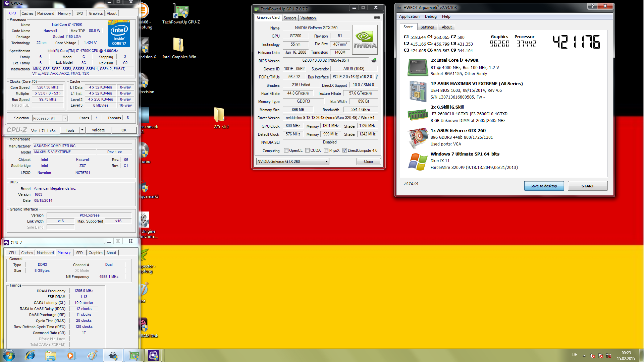The height and width of the screenshot is (362, 644).
Task: Click the muted volume icon in system tray
Action: (592, 356)
